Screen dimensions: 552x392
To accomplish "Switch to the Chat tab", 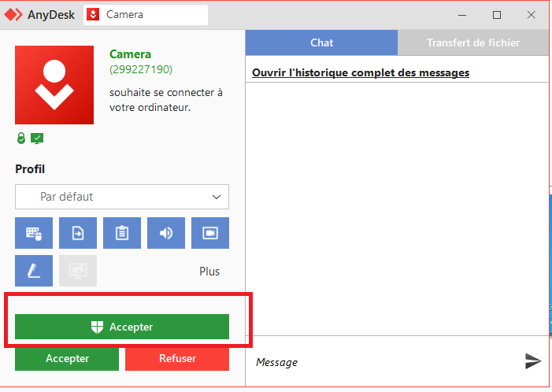I will [x=321, y=43].
